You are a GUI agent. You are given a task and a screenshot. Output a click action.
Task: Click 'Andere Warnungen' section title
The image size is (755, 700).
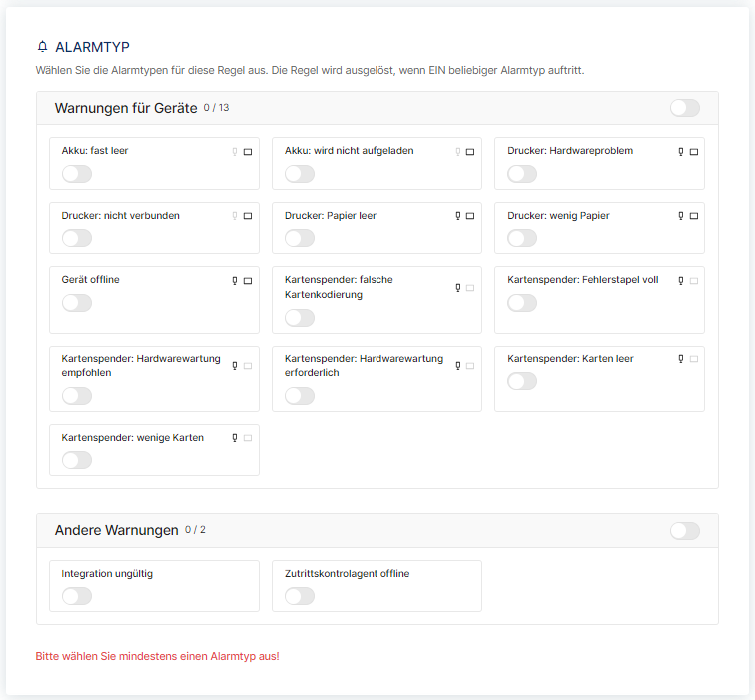tap(116, 530)
